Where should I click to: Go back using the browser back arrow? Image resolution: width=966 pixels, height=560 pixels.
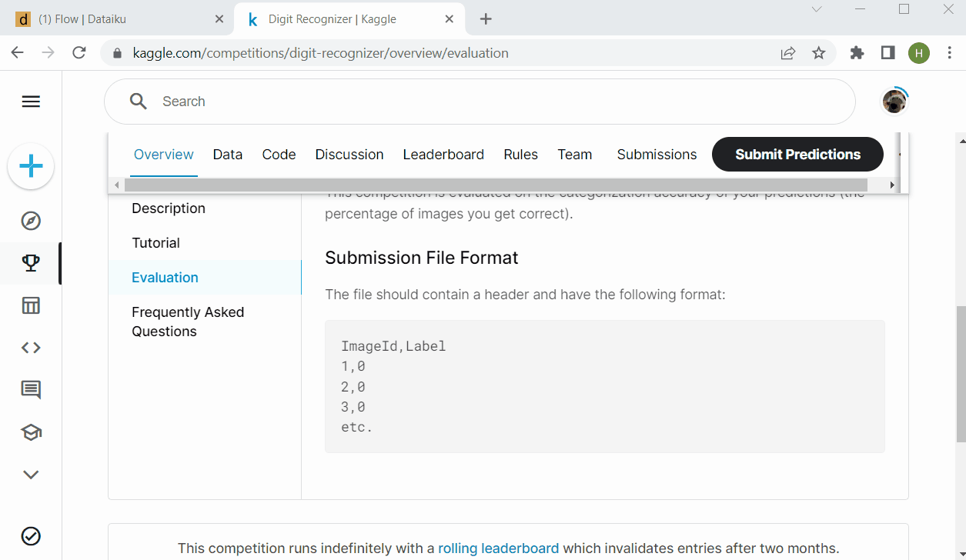(x=18, y=53)
